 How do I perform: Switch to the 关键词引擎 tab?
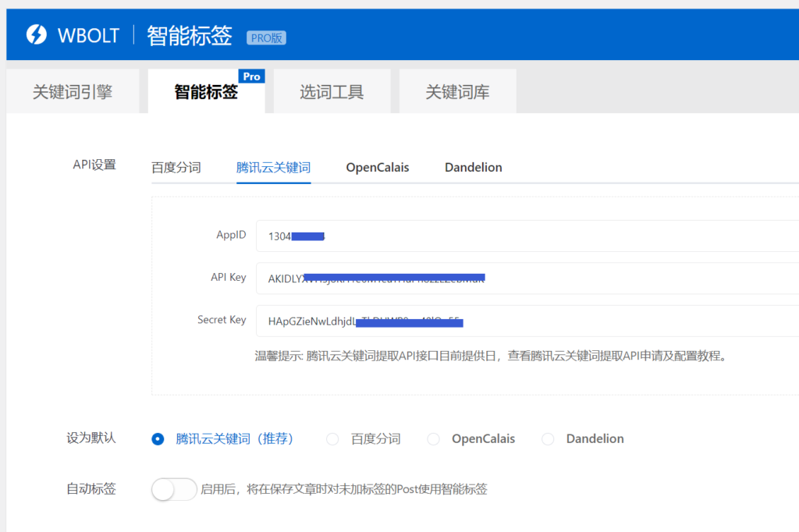(73, 91)
